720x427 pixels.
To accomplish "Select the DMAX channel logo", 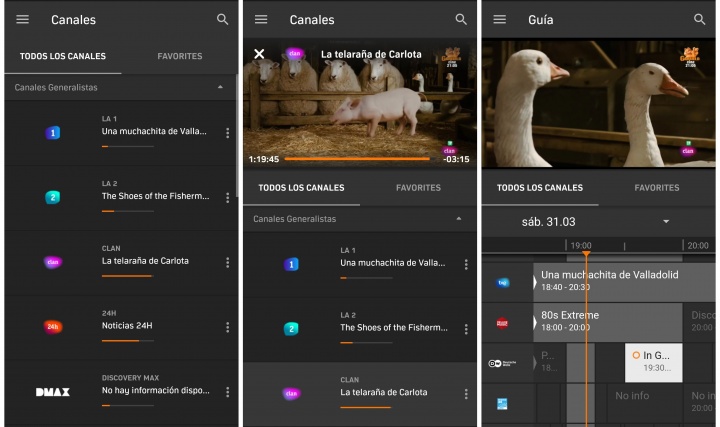I will point(53,392).
